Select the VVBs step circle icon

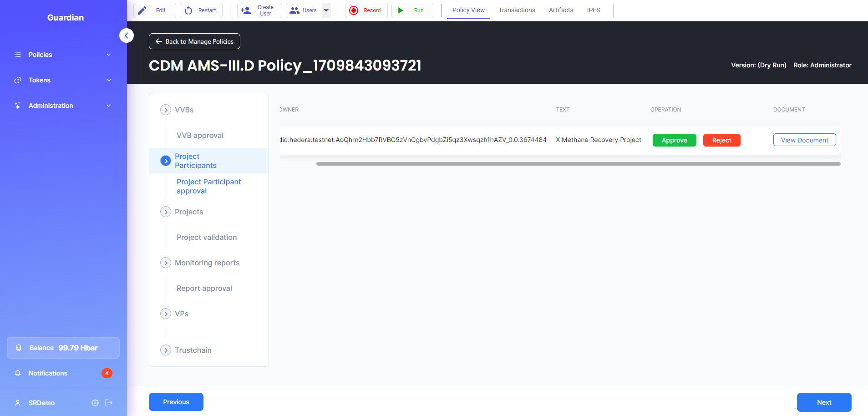click(166, 110)
